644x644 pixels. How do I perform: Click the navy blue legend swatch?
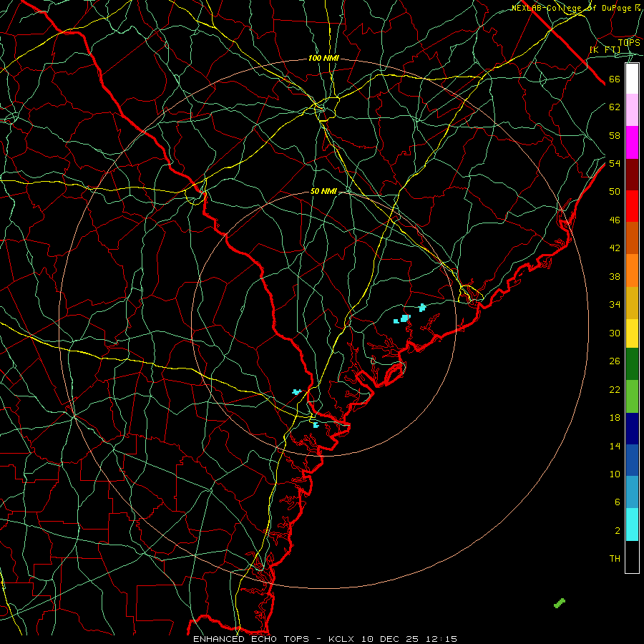click(632, 429)
